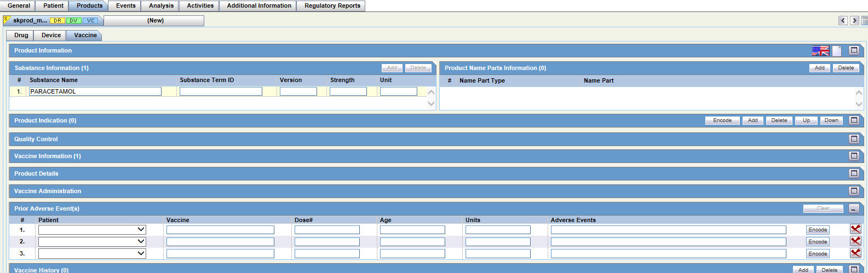Delete prior adverse event row 1

point(855,229)
